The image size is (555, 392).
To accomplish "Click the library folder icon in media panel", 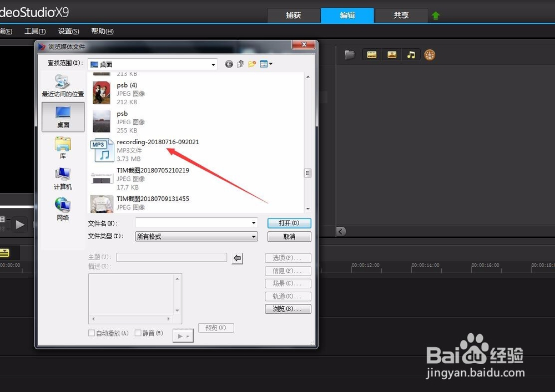I will (x=350, y=55).
